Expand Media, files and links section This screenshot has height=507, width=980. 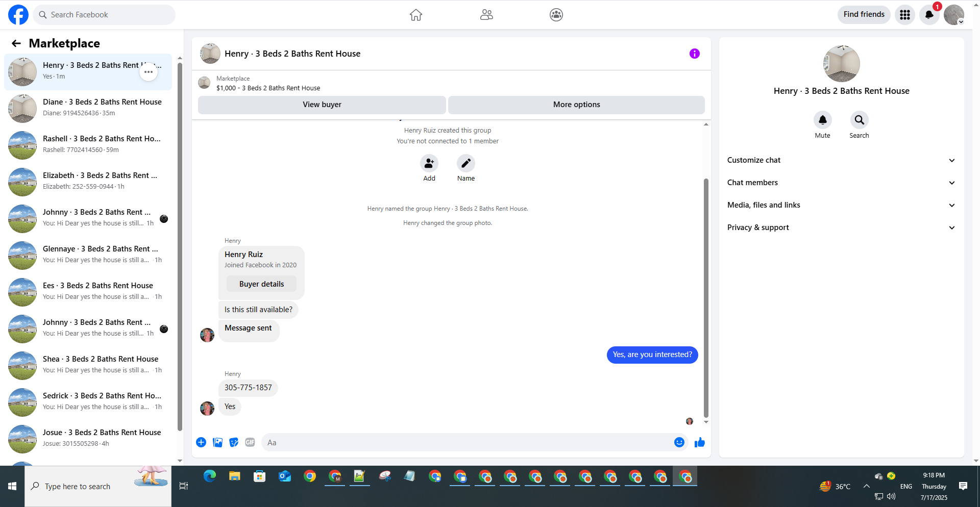tap(842, 205)
